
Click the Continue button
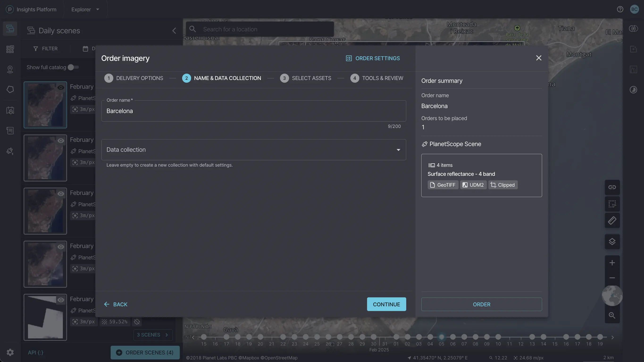(386, 304)
